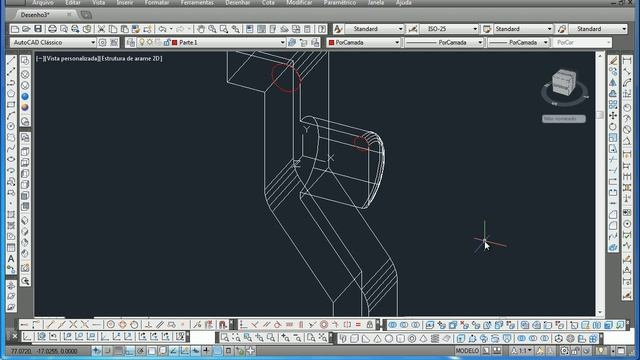The image size is (640, 360).
Task: Open the Modificar menu
Action: pyautogui.click(x=299, y=2)
